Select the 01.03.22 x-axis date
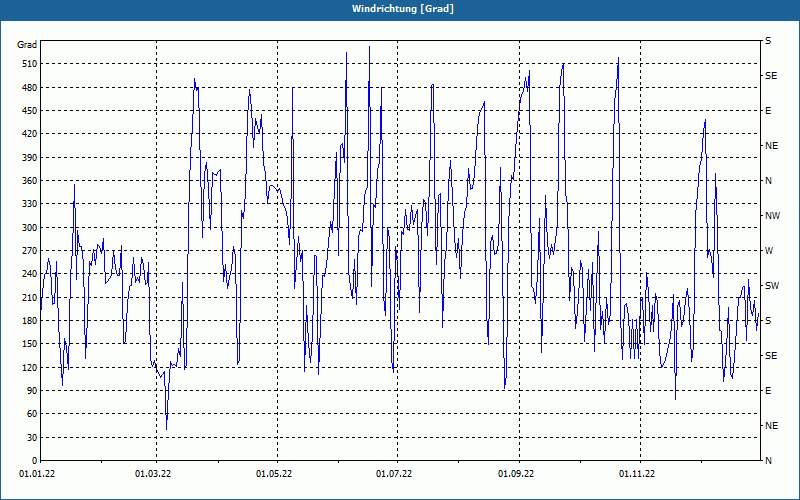 coord(153,474)
